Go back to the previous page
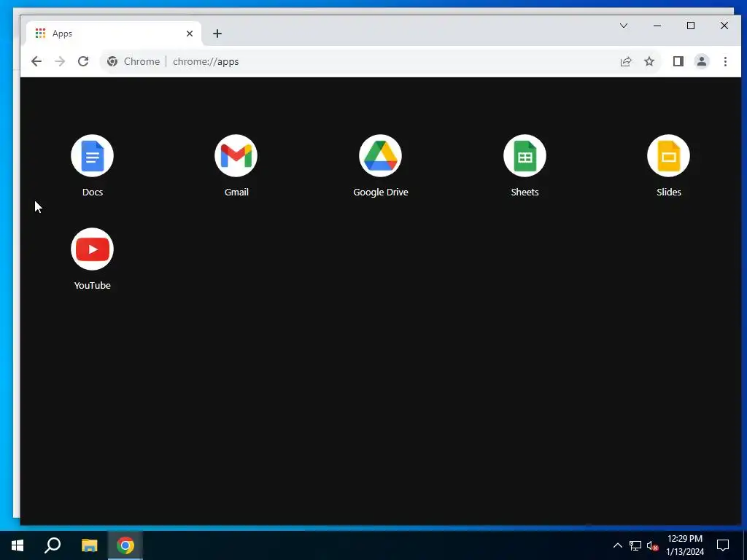This screenshot has height=560, width=747. click(36, 61)
